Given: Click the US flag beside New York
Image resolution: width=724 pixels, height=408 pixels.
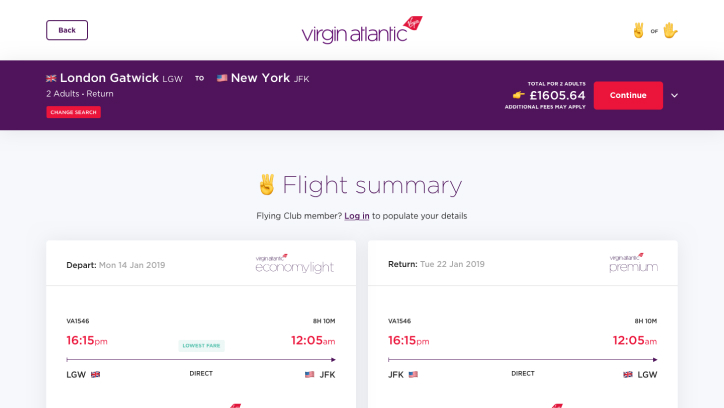Looking at the screenshot, I should point(222,78).
